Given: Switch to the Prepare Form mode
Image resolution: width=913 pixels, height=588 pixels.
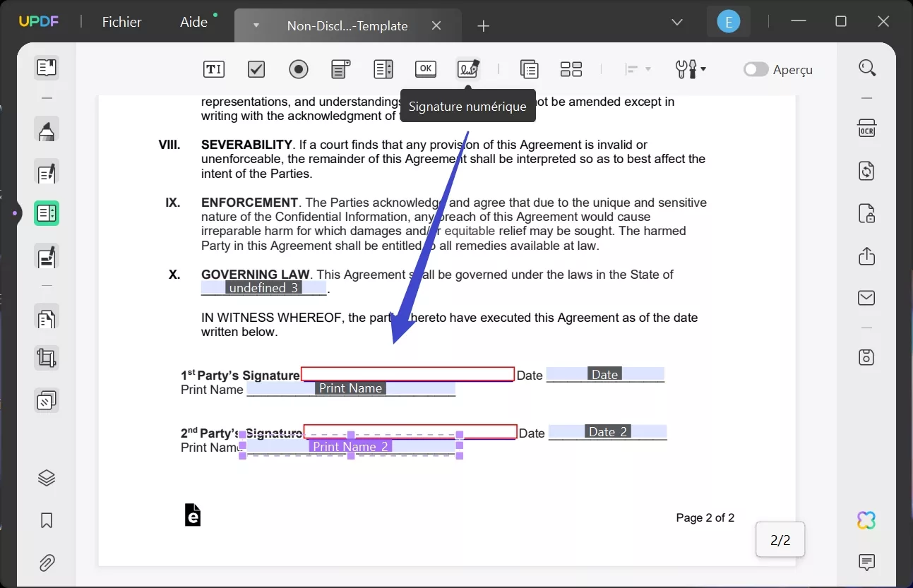Looking at the screenshot, I should 47,213.
